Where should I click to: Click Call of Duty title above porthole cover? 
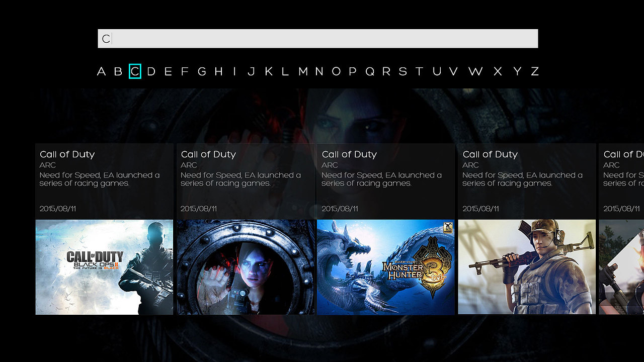coord(208,154)
